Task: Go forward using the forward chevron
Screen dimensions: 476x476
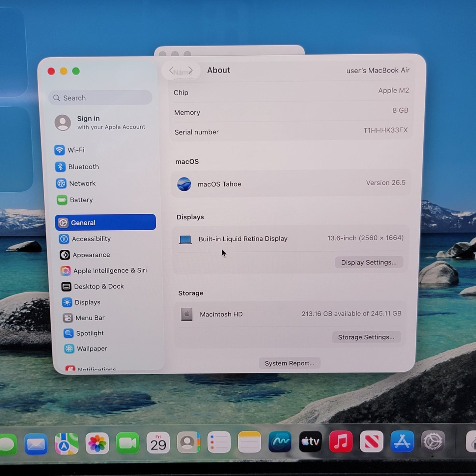Action: coord(190,70)
